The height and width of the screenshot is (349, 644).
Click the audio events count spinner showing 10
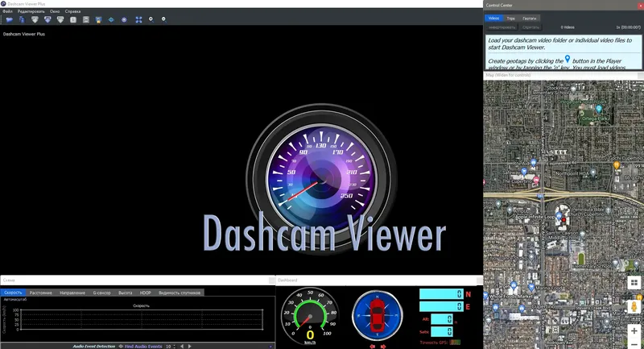(x=170, y=347)
